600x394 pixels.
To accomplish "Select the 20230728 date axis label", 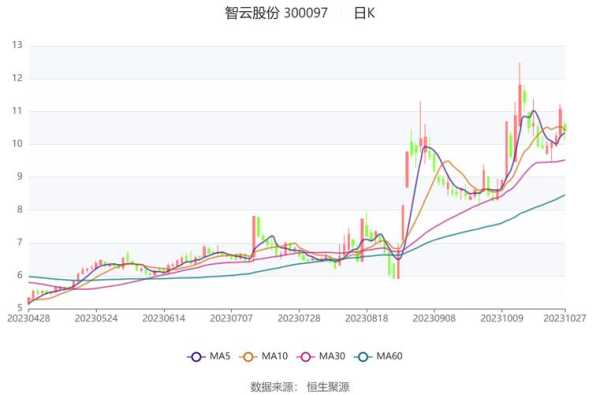I will tap(299, 318).
